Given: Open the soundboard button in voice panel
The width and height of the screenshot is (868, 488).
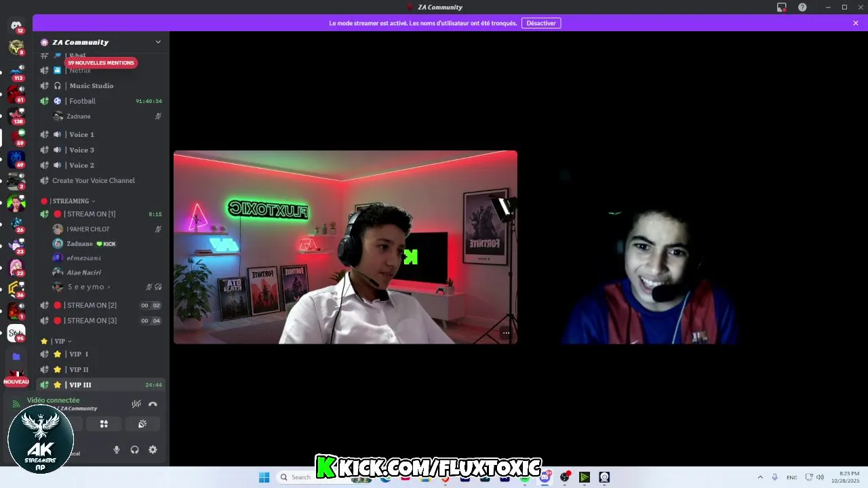Looking at the screenshot, I should 142,424.
